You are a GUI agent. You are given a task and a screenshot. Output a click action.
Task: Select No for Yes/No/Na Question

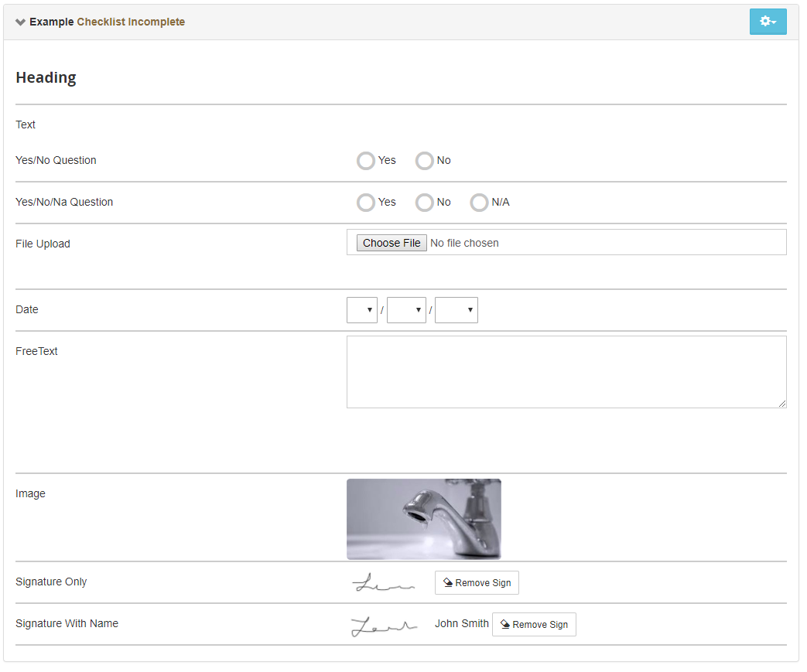pos(424,203)
